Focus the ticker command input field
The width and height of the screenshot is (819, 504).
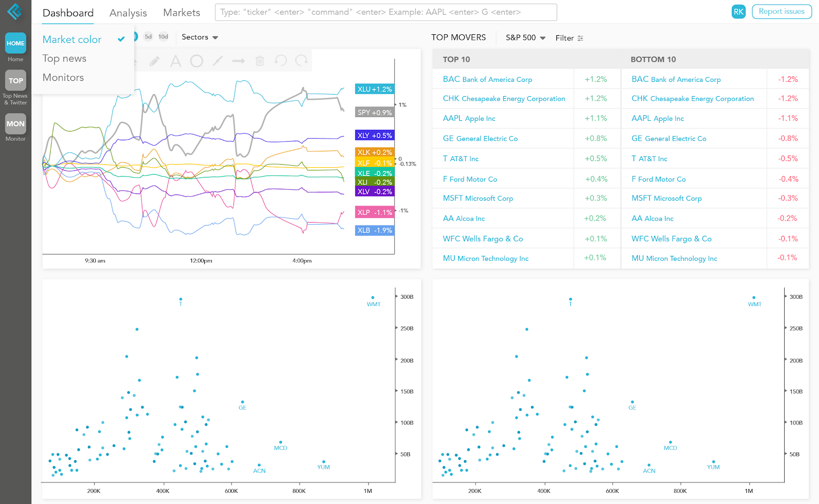tap(386, 12)
